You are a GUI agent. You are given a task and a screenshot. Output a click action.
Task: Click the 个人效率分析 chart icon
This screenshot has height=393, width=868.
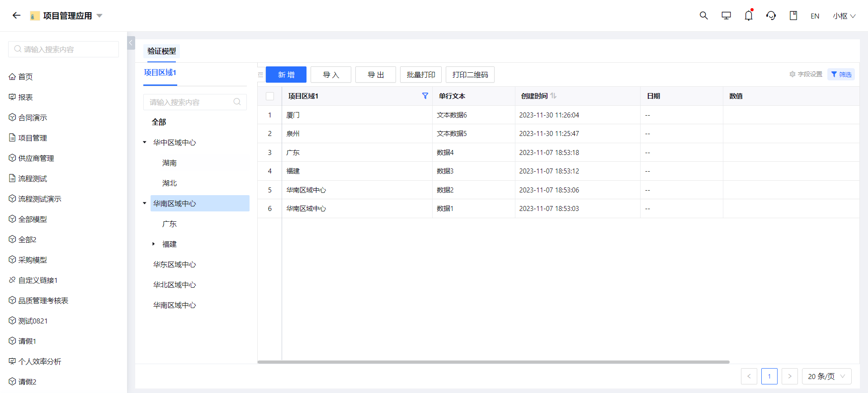tap(12, 361)
